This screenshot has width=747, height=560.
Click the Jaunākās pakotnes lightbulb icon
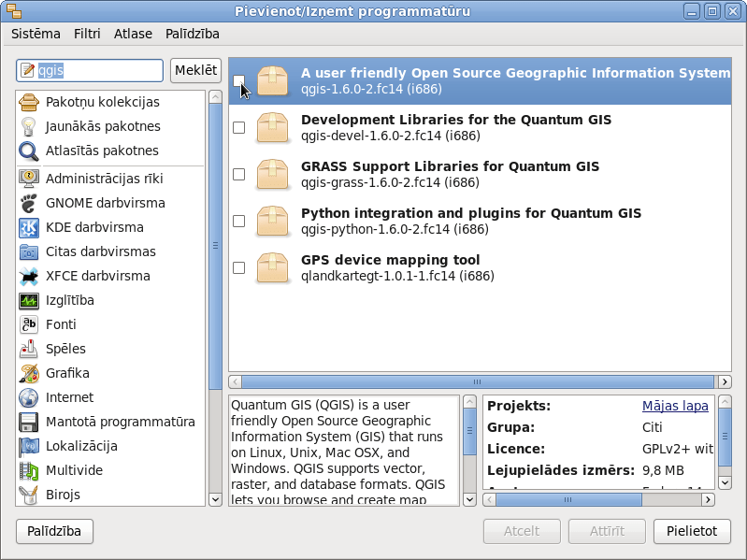tap(29, 126)
